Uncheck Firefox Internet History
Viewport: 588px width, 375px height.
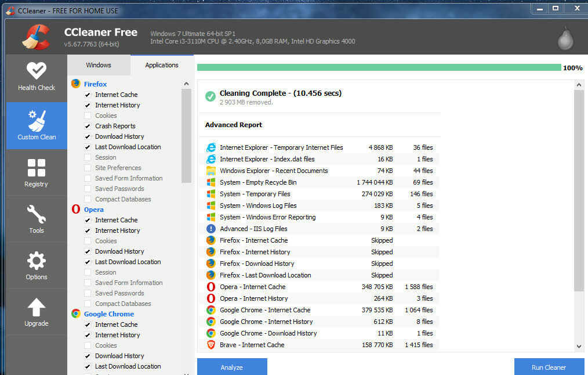click(88, 105)
